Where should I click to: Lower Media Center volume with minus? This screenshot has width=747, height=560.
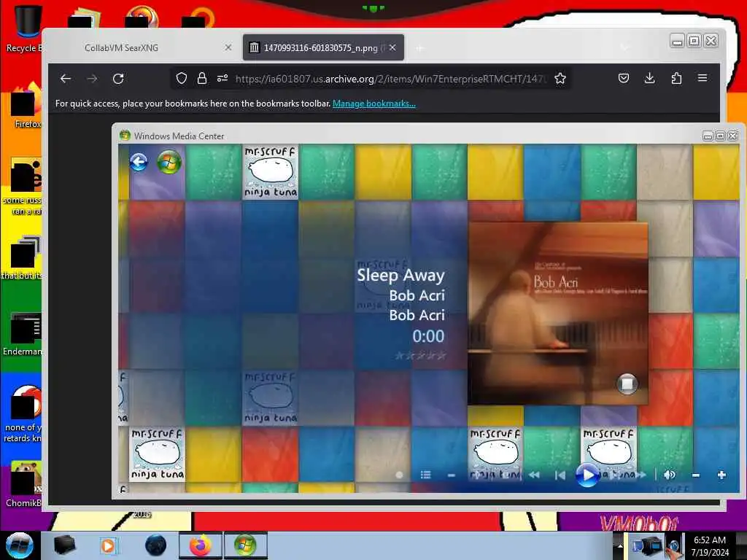(695, 475)
